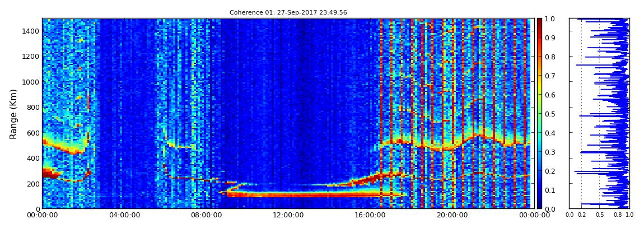Click the 0.5 x-axis label of profile plot
Screen dimensions: 644x228
(600, 215)
